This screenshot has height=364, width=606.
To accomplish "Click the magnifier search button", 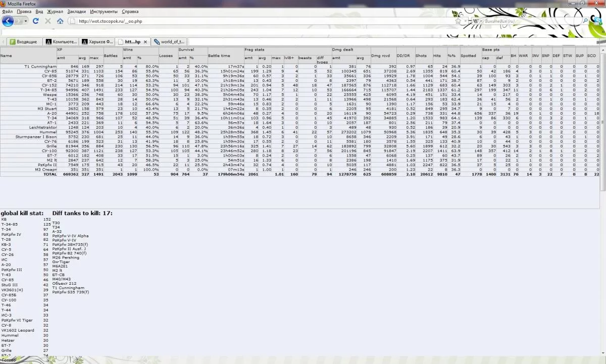I will (585, 21).
